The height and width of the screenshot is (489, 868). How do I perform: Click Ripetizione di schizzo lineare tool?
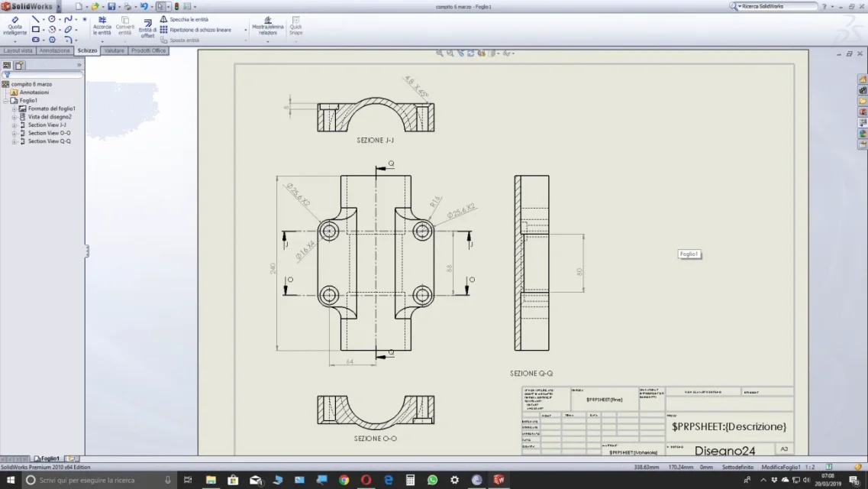click(195, 30)
